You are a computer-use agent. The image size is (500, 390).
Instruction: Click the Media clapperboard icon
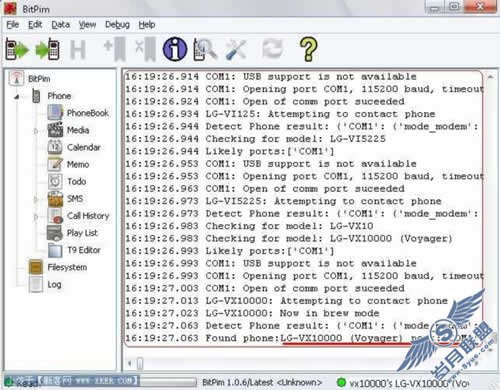click(55, 130)
